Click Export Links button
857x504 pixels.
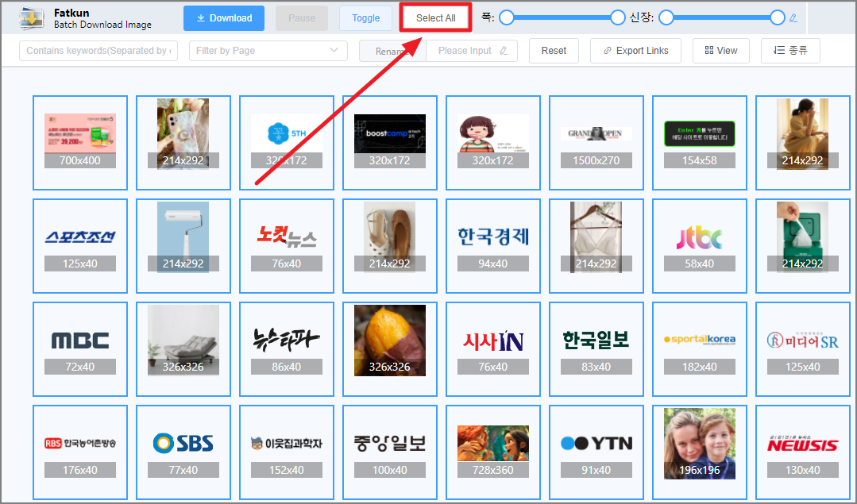(635, 51)
